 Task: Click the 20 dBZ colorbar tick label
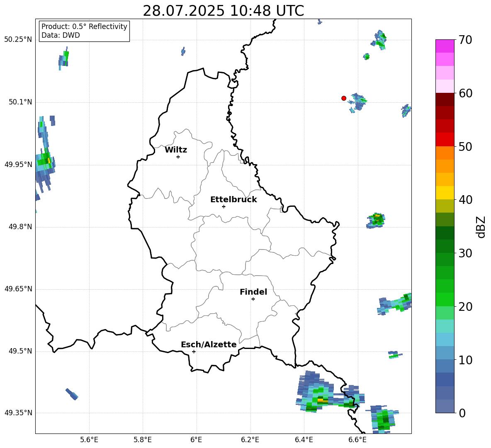465,307
